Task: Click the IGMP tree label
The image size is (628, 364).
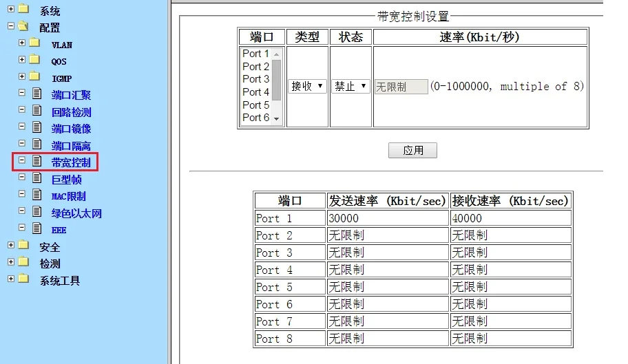Action: tap(62, 78)
